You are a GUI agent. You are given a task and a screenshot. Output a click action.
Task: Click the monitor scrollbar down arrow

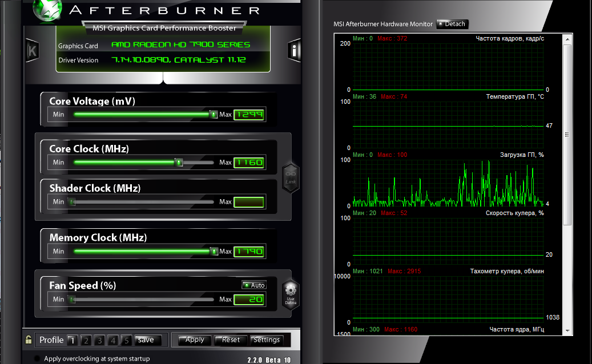[x=567, y=330]
